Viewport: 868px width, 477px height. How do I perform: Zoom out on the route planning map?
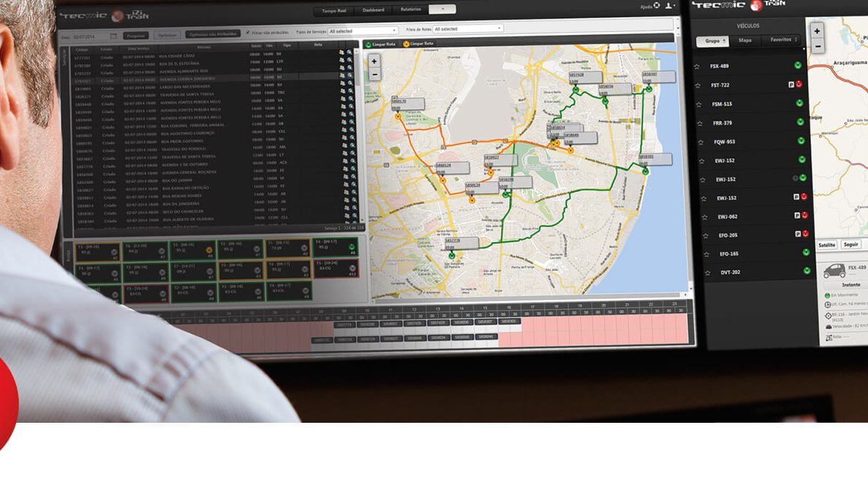point(374,73)
